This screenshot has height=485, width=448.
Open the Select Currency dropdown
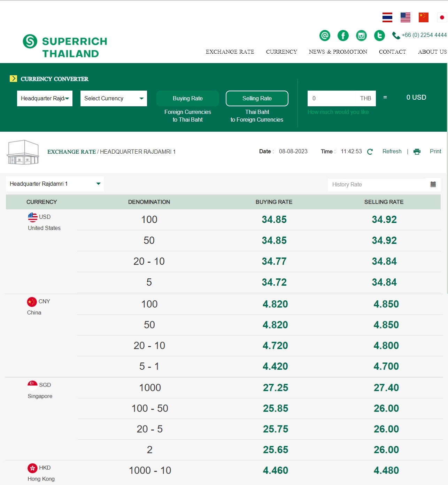coord(114,98)
